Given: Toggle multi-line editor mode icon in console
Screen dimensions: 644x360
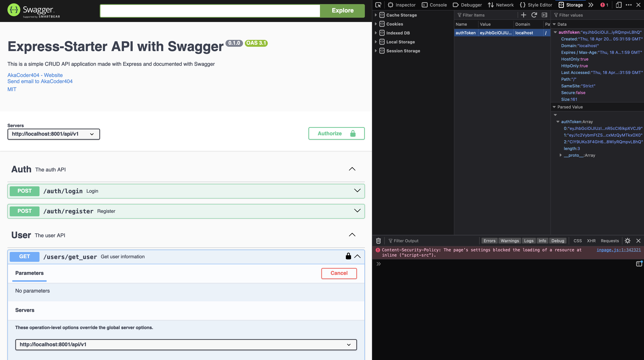Looking at the screenshot, I should pyautogui.click(x=639, y=264).
